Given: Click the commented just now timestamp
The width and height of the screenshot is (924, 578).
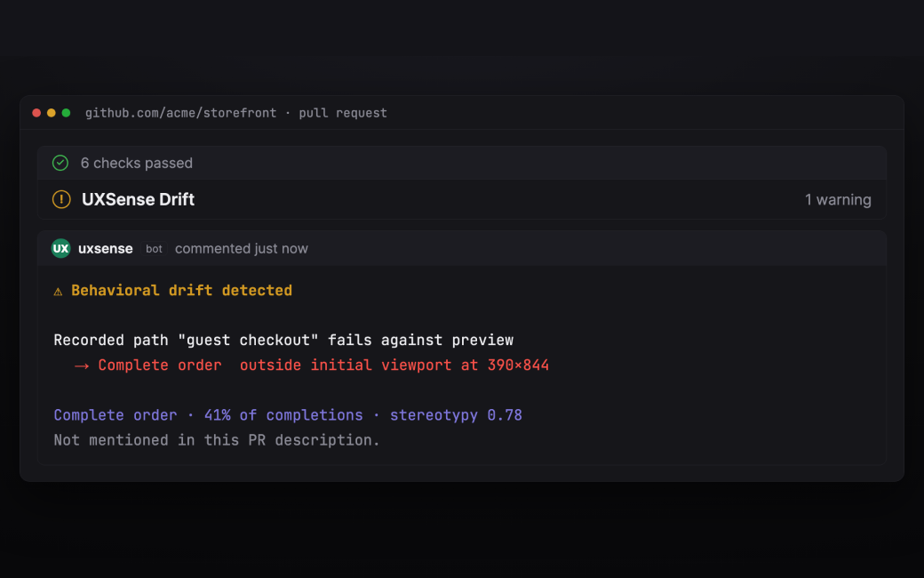Looking at the screenshot, I should pos(242,248).
